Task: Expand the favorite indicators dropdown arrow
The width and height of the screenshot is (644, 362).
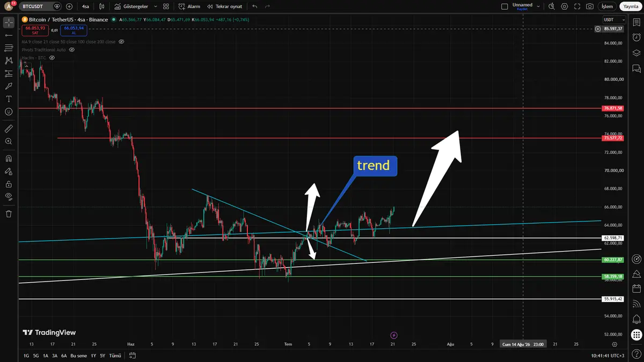Action: [x=156, y=6]
